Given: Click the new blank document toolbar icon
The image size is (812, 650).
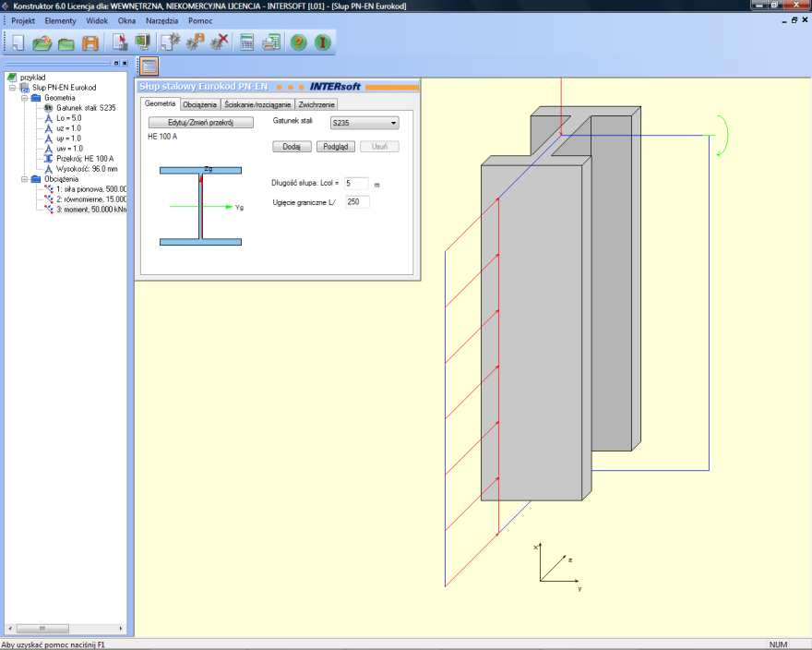Looking at the screenshot, I should pos(18,42).
